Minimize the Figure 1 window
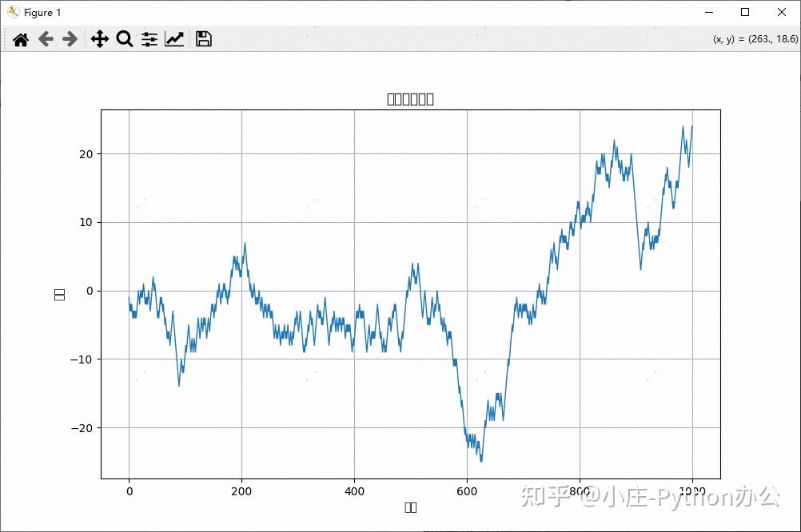Screen dimensions: 801x532 [x=708, y=12]
